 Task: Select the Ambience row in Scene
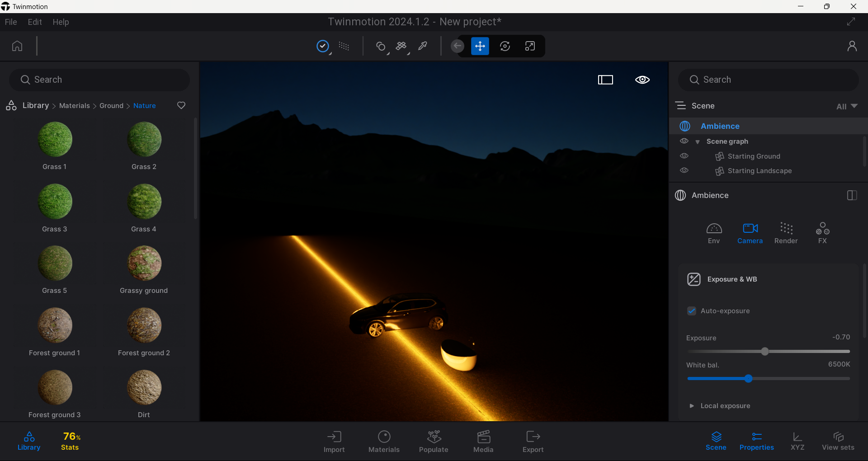[x=768, y=126]
